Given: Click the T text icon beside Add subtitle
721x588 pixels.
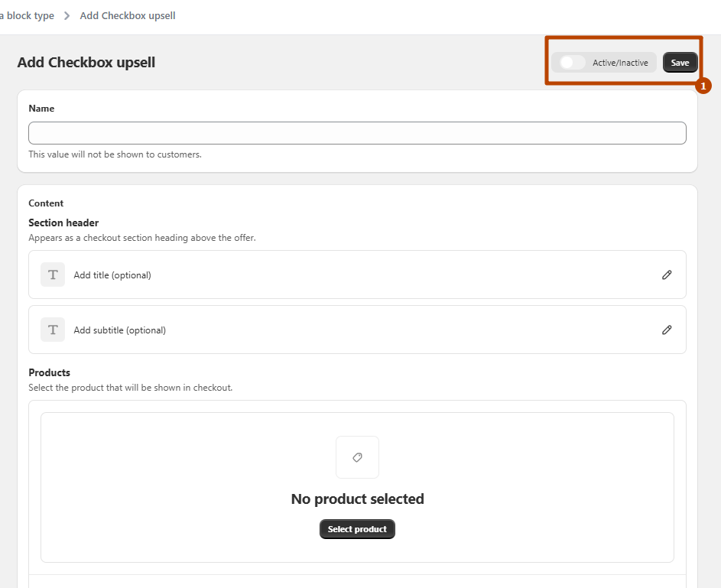Looking at the screenshot, I should [x=53, y=330].
